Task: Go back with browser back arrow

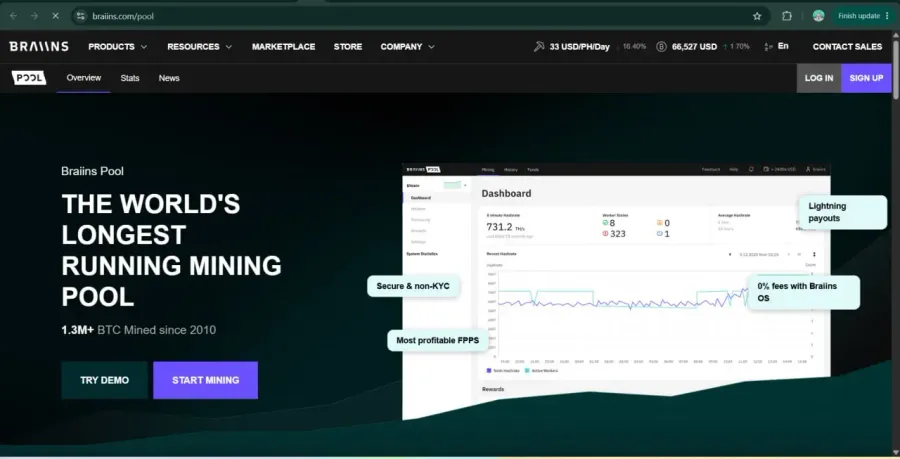Action: [13, 16]
